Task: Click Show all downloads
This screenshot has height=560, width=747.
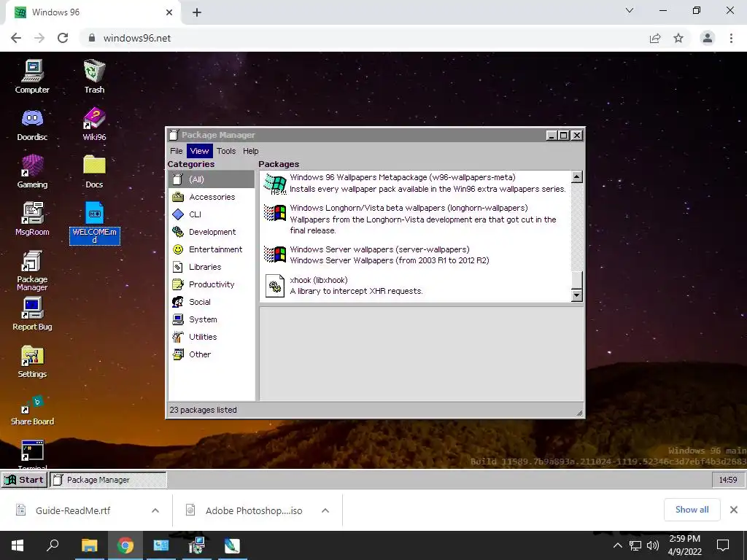Action: [x=692, y=510]
